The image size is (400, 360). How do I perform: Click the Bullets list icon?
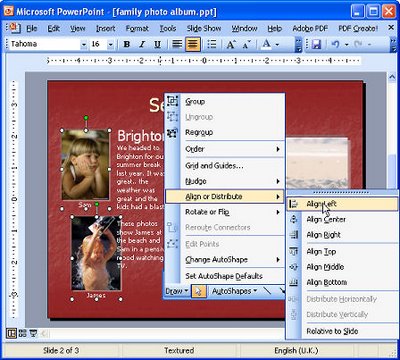[212, 44]
